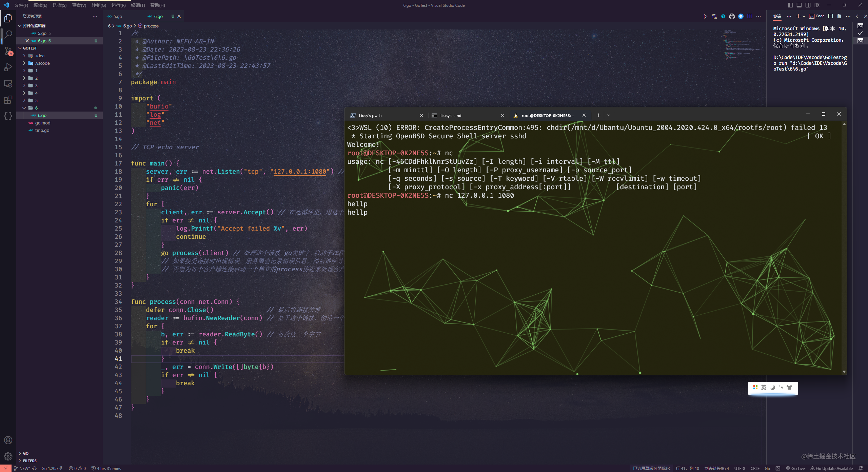This screenshot has width=868, height=472.
Task: Click Go Live in status bar
Action: (795, 468)
